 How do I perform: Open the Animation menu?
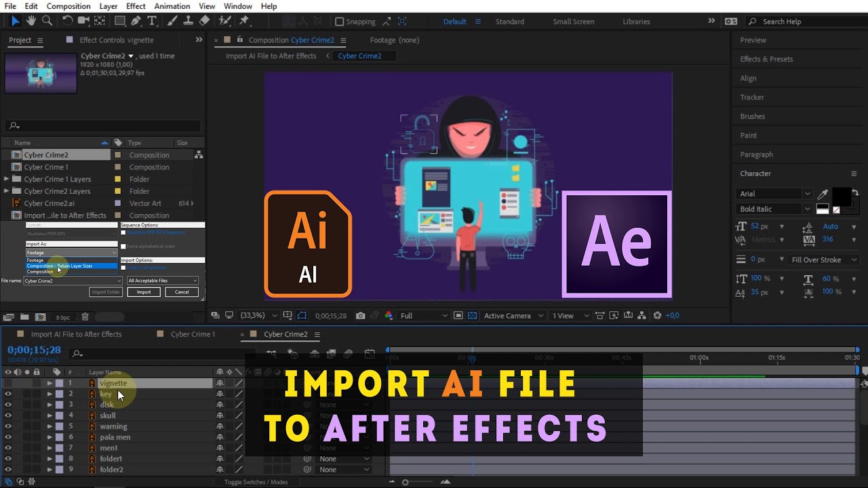pos(172,6)
